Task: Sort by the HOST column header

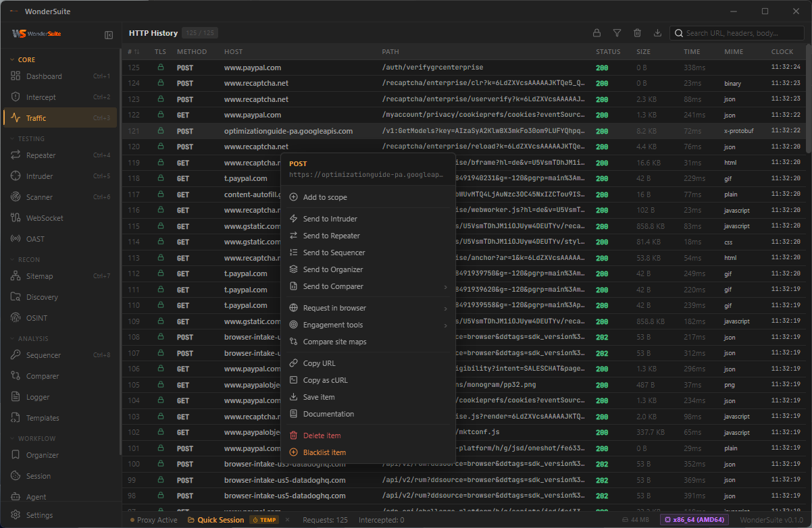Action: click(x=233, y=52)
